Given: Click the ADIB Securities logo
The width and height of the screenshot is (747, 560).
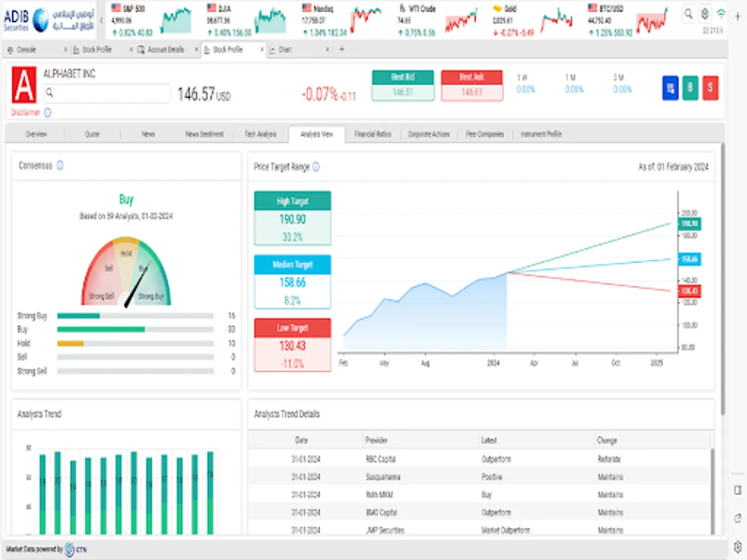Looking at the screenshot, I should coord(49,20).
